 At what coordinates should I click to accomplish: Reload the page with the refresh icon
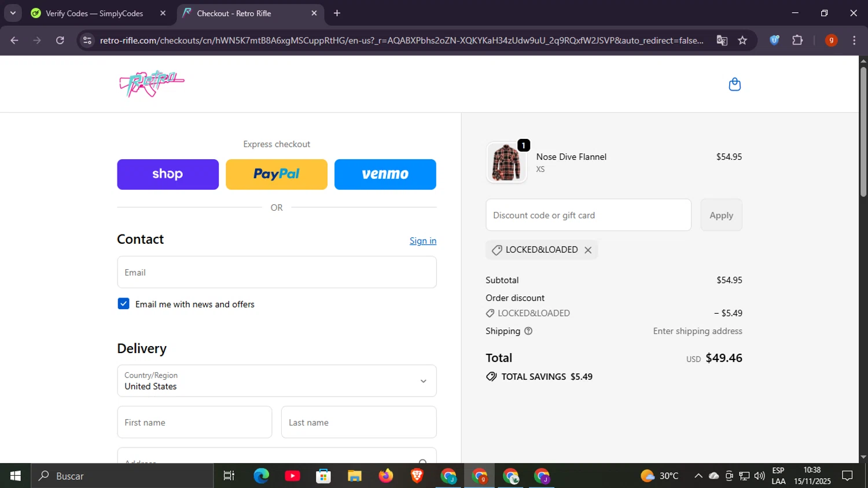point(60,41)
